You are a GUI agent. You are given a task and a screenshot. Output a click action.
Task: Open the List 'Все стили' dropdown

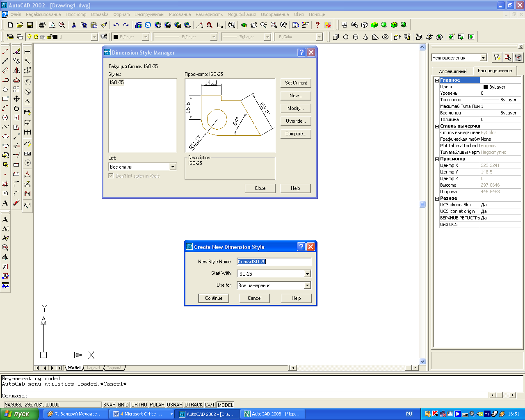[173, 167]
